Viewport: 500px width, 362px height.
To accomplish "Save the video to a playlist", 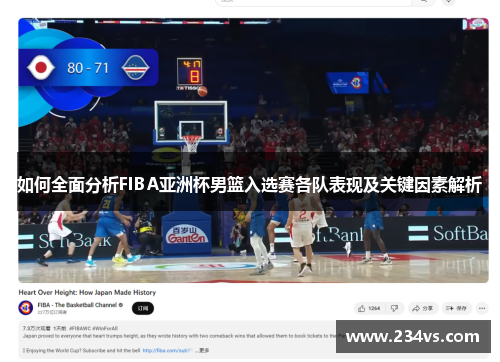I will (x=457, y=308).
